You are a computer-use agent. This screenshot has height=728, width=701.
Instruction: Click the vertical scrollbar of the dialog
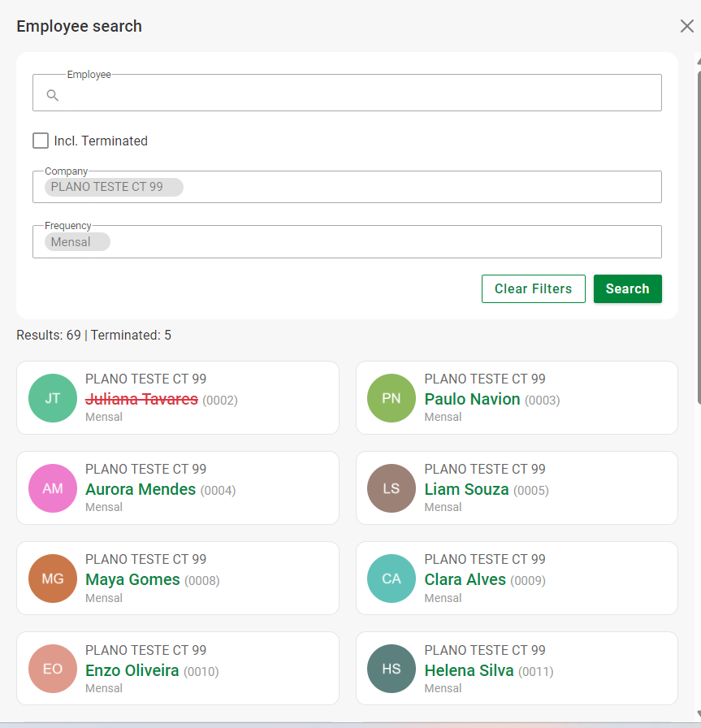point(698,236)
